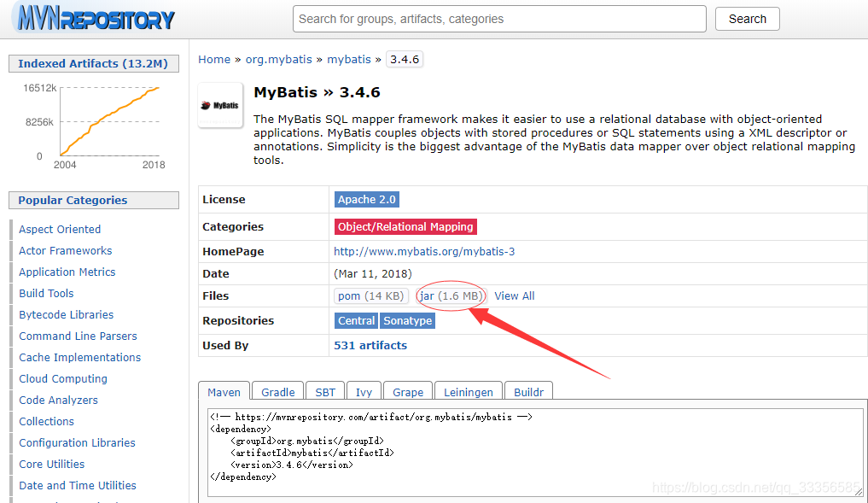The height and width of the screenshot is (503, 868).
Task: Switch to the SBT tab
Action: coord(325,392)
